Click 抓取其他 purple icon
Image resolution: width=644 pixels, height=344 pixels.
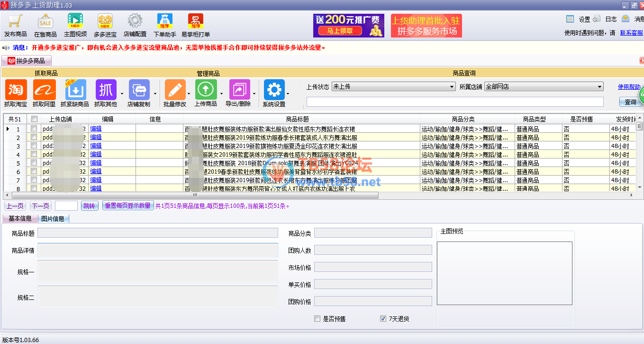click(106, 89)
